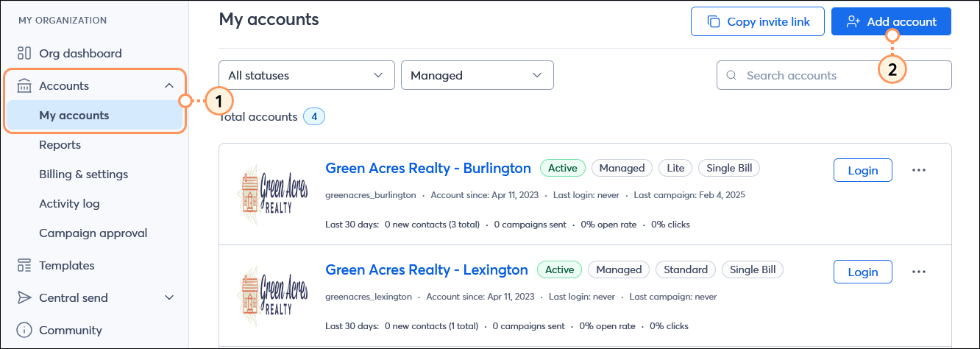The height and width of the screenshot is (349, 980).
Task: Open Community in sidebar
Action: point(70,330)
